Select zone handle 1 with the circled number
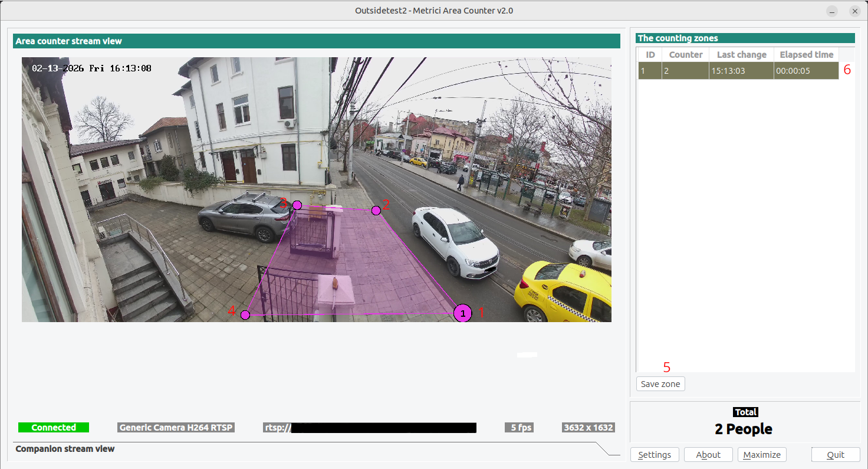The image size is (868, 469). click(463, 313)
